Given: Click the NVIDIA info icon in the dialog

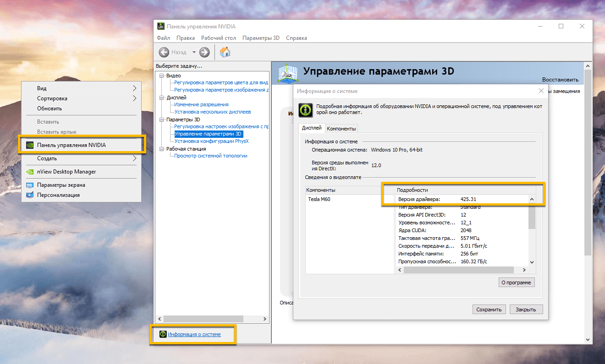Looking at the screenshot, I should coord(305,110).
